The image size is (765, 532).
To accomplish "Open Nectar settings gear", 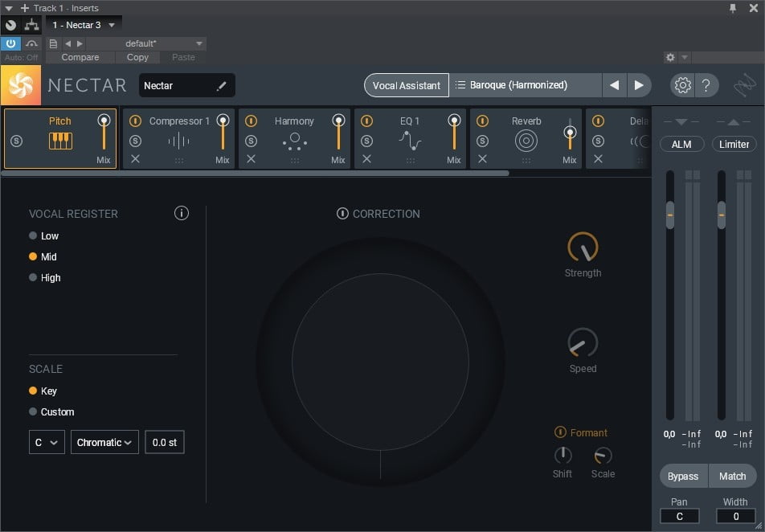I will [682, 85].
